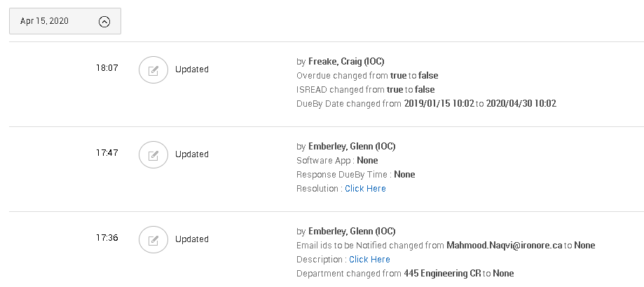Click author name Freake, Craig (IOC)
Image resolution: width=644 pixels, height=287 pixels.
(346, 62)
